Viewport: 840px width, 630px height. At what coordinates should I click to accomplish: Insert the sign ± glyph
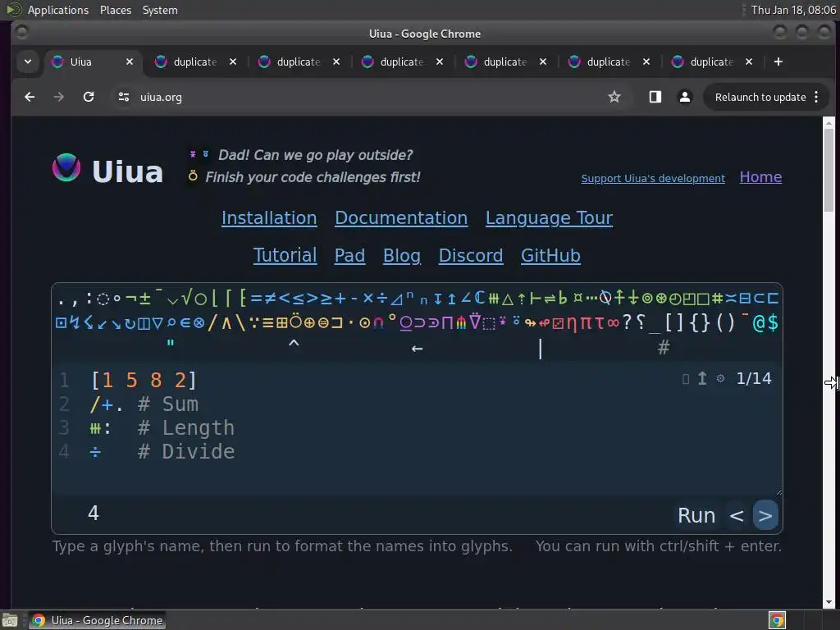[x=144, y=299]
